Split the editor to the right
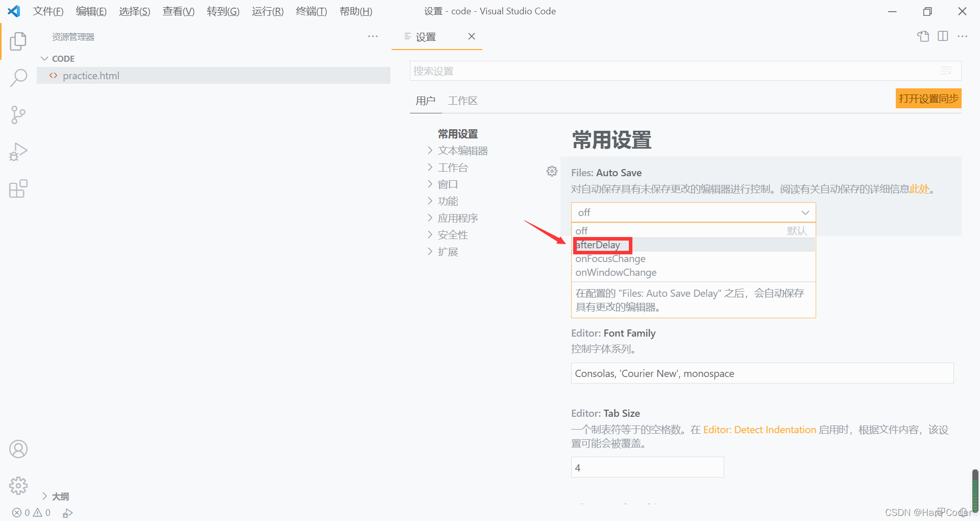 [943, 36]
